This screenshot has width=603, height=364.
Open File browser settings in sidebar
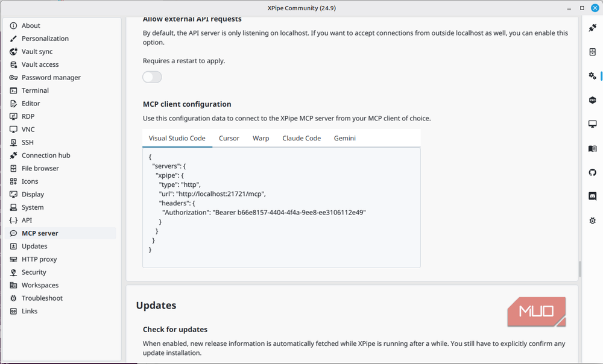tap(61, 168)
